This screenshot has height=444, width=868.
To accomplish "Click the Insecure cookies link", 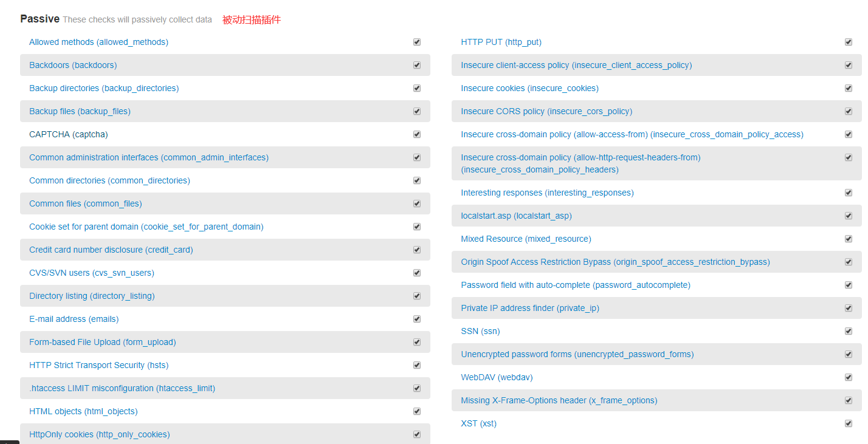I will tap(529, 88).
